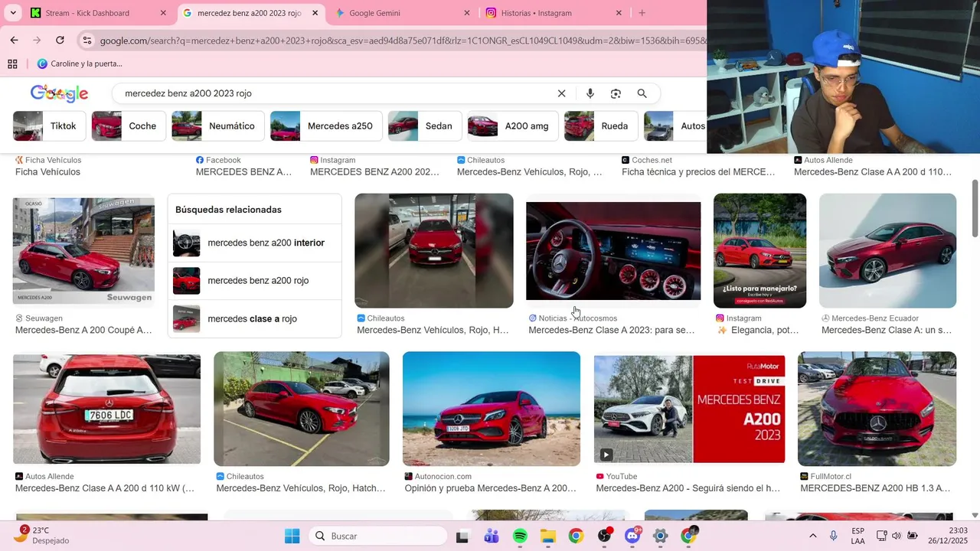980x551 pixels.
Task: Select related search mercedes clase a rojo
Action: click(255, 318)
